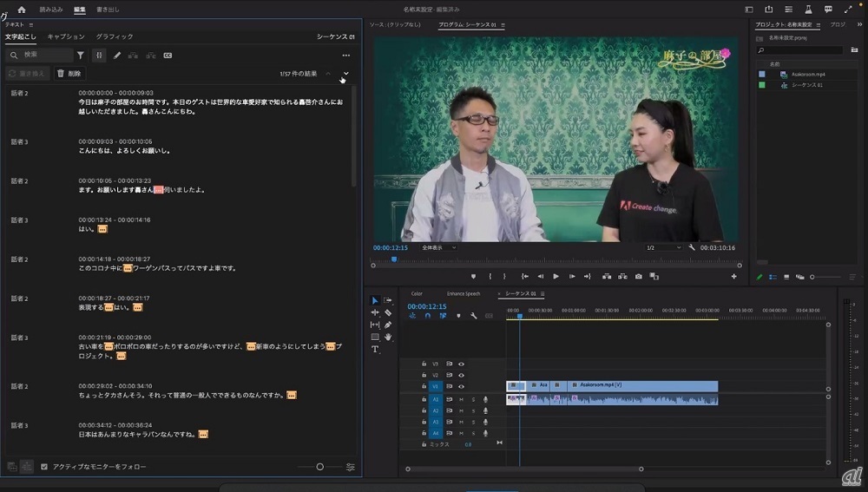Open the Home screen icon

point(22,10)
